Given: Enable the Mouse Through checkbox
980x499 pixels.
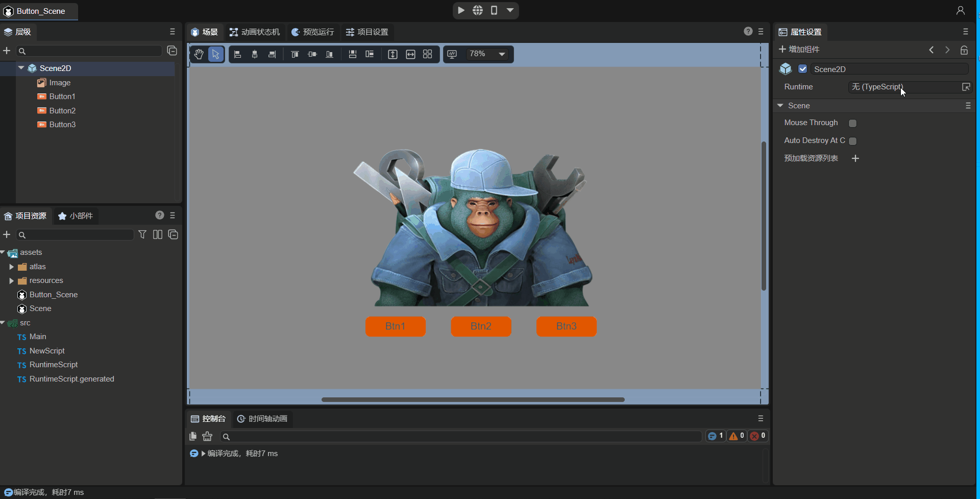Looking at the screenshot, I should click(x=852, y=123).
